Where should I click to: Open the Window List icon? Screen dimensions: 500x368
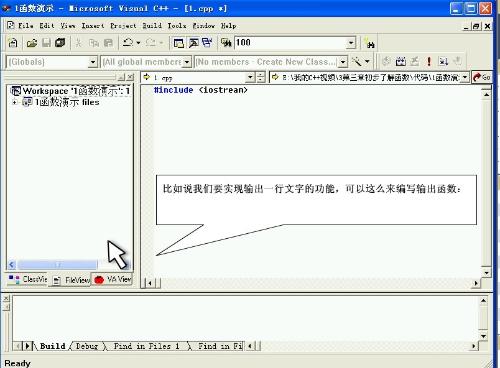tap(207, 43)
